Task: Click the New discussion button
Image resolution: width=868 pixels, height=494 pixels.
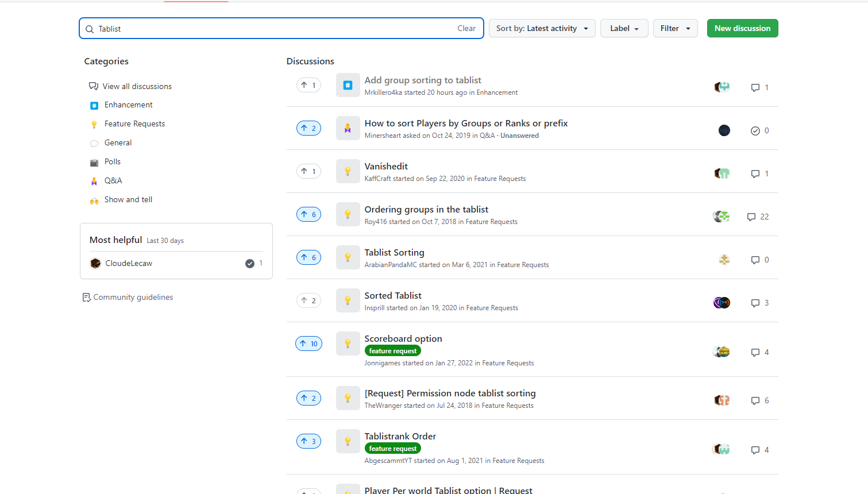Action: (x=742, y=28)
